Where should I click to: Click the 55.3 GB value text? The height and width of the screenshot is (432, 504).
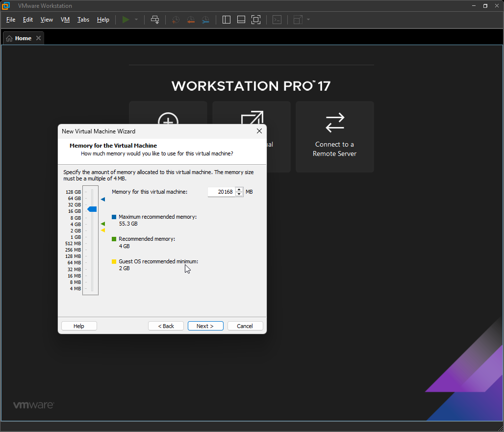click(x=128, y=224)
